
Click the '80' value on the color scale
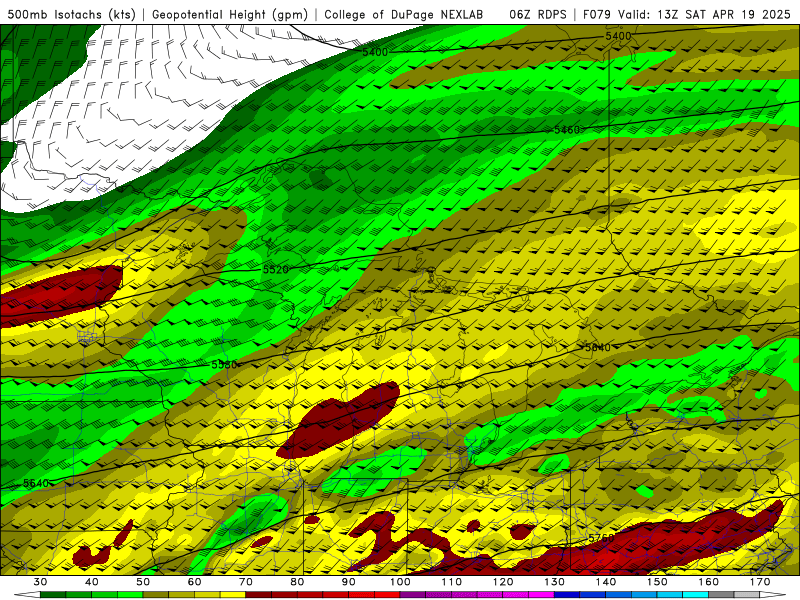click(297, 582)
